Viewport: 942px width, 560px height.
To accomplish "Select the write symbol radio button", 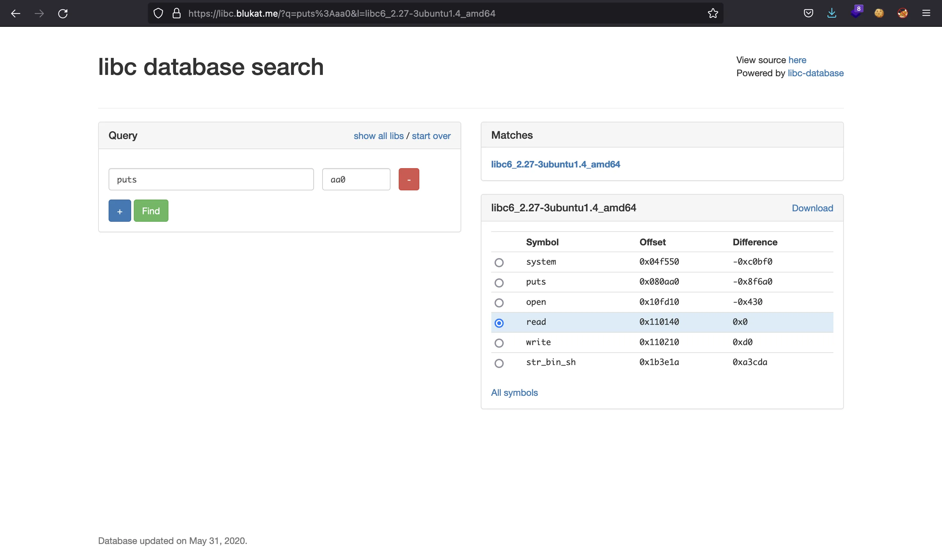I will point(499,343).
